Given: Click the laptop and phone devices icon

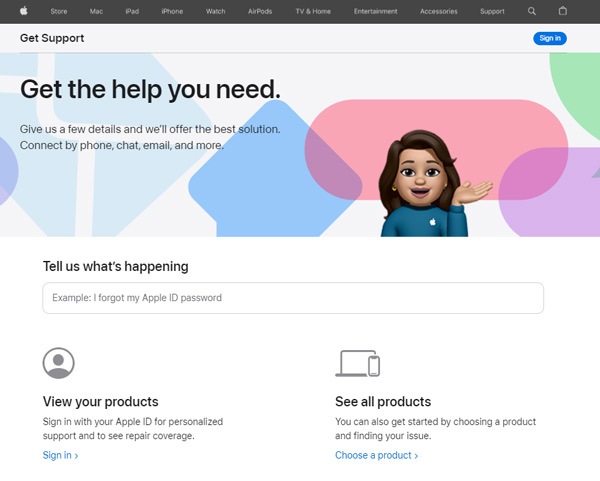Looking at the screenshot, I should point(357,363).
